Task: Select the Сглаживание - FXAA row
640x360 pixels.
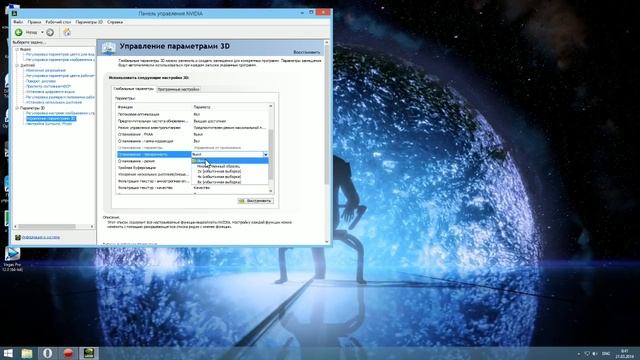Action: [x=192, y=134]
